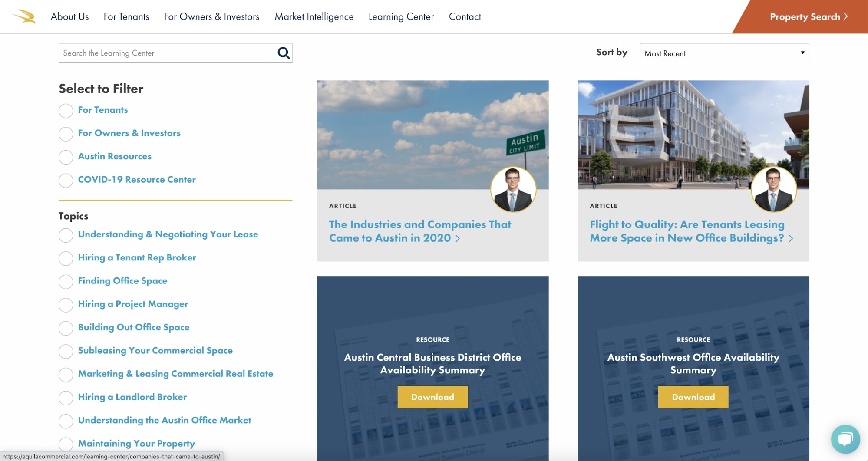This screenshot has height=461, width=868.
Task: Download Austin Southwest Office Availability Summary
Action: [x=693, y=397]
